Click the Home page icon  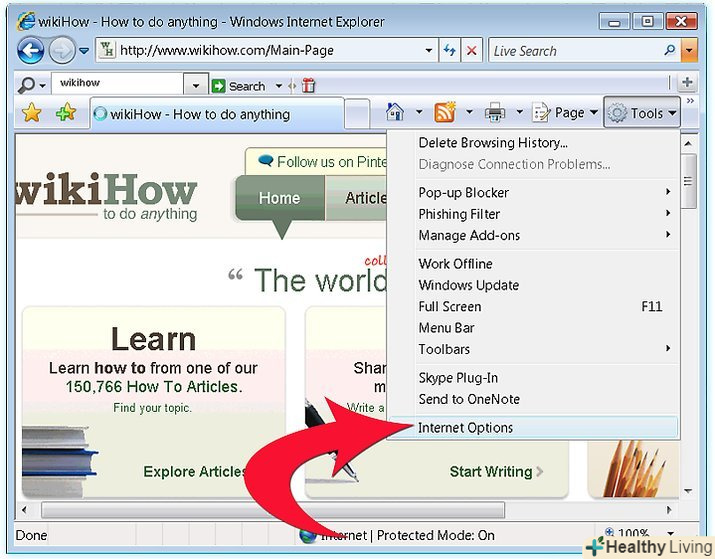point(395,112)
